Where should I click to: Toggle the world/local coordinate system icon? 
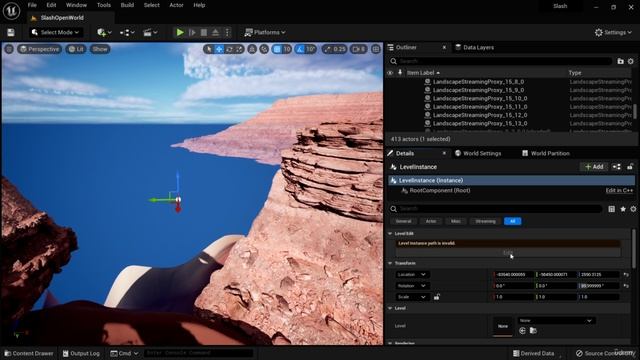(252, 49)
